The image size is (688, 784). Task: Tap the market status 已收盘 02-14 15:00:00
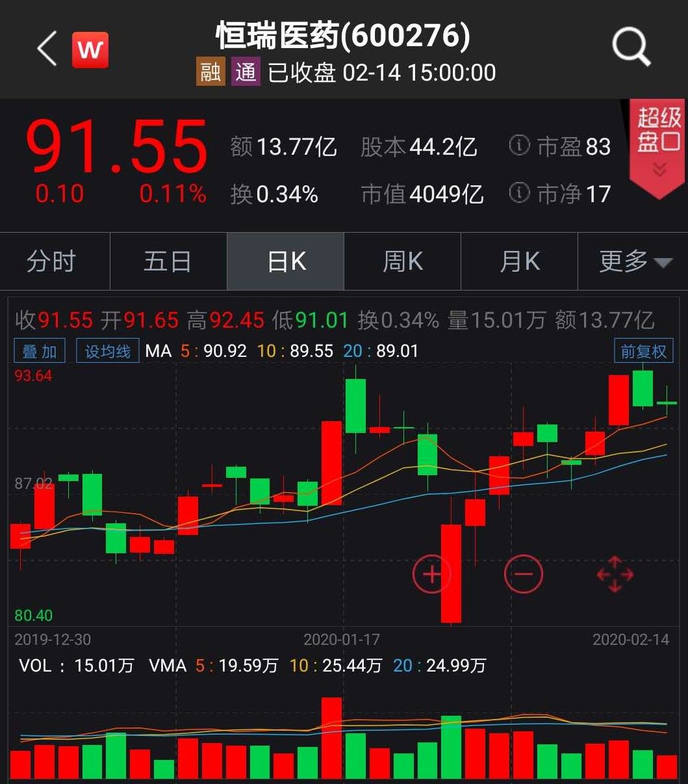(382, 72)
